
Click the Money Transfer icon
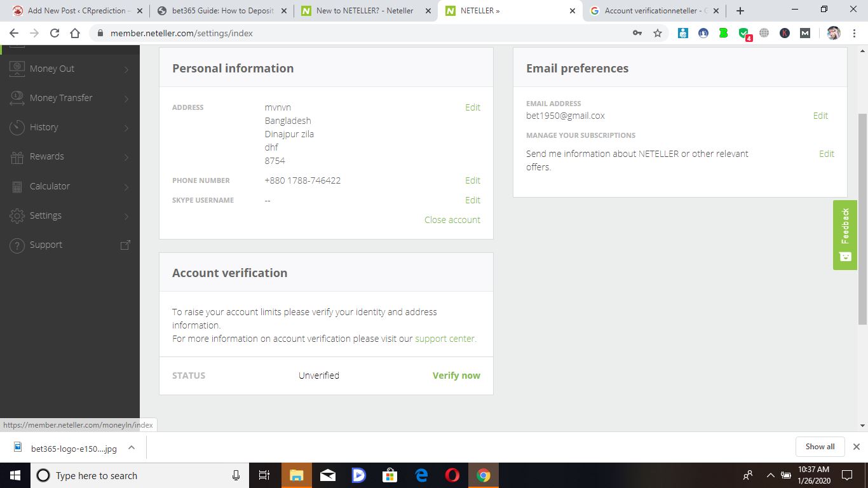pyautogui.click(x=17, y=98)
